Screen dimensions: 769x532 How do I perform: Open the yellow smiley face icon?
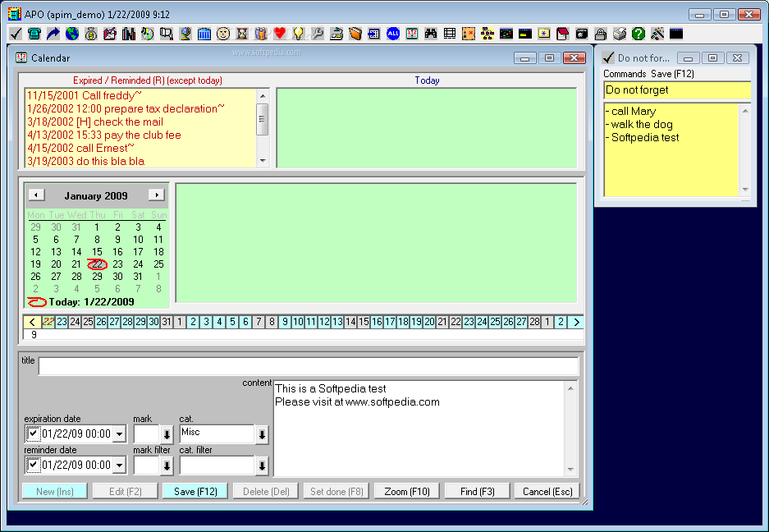coord(223,34)
